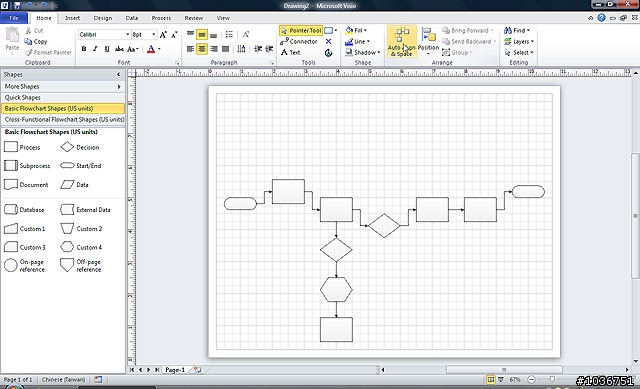
Task: Select the Connector tool
Action: 299,42
